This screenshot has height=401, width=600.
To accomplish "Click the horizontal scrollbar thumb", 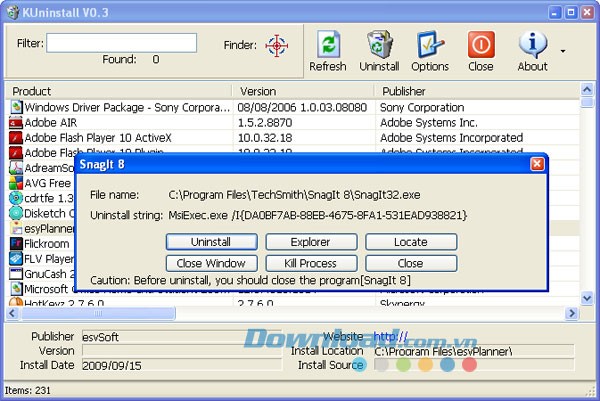I will click(98, 313).
